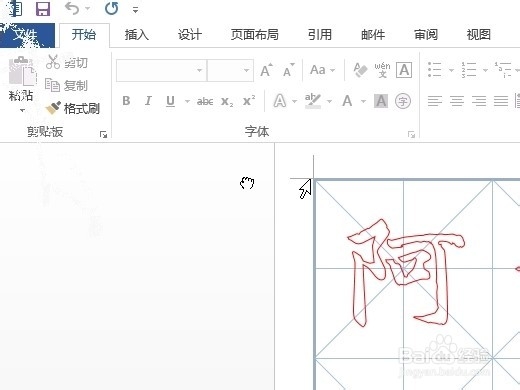Screen dimensions: 520x390
Task: Open the 文件 (File) tab
Action: click(27, 35)
